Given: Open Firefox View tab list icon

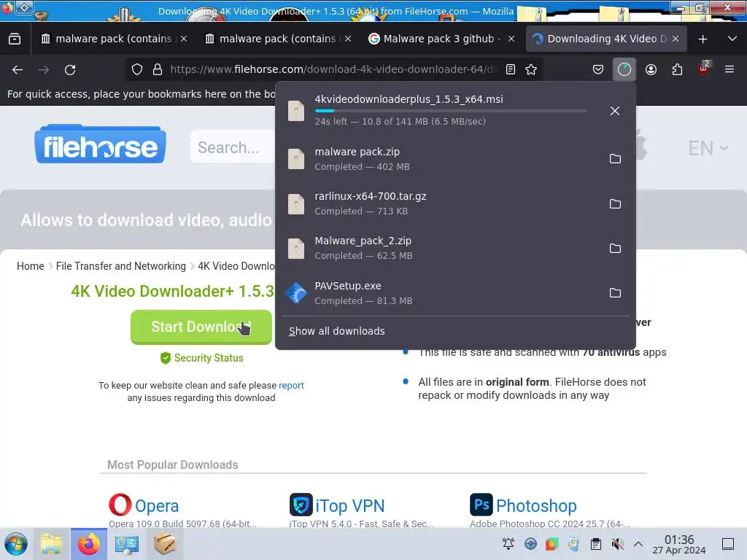Looking at the screenshot, I should (15, 39).
